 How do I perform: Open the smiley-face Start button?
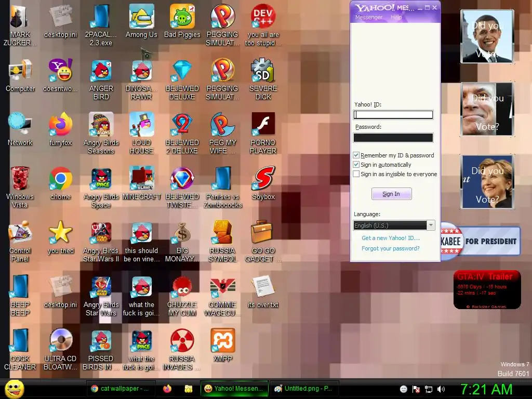tap(14, 389)
